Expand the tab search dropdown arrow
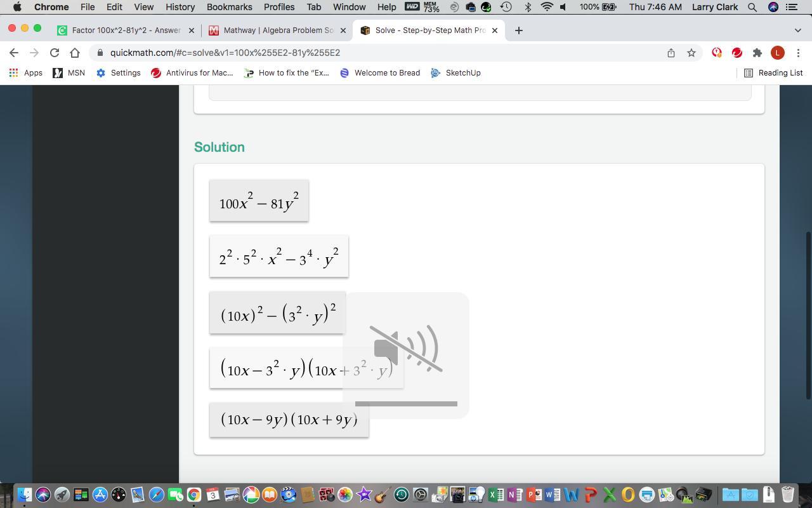Image resolution: width=812 pixels, height=508 pixels. [797, 30]
